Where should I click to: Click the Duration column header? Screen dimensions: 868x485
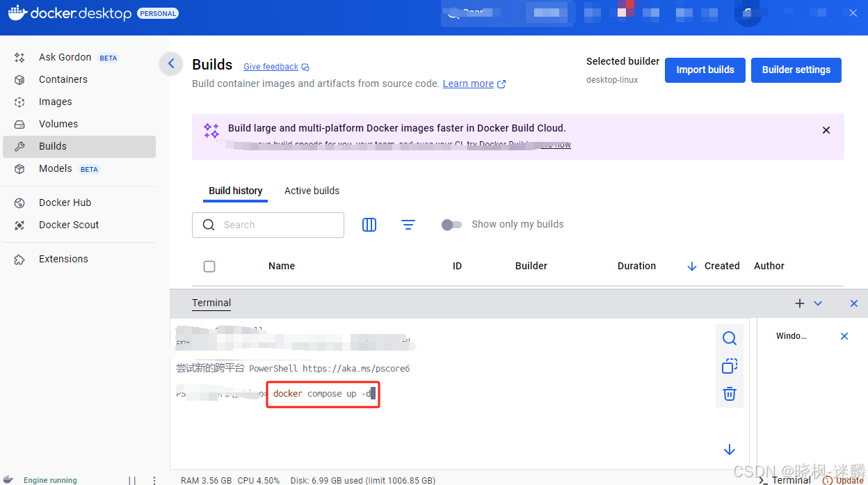636,266
